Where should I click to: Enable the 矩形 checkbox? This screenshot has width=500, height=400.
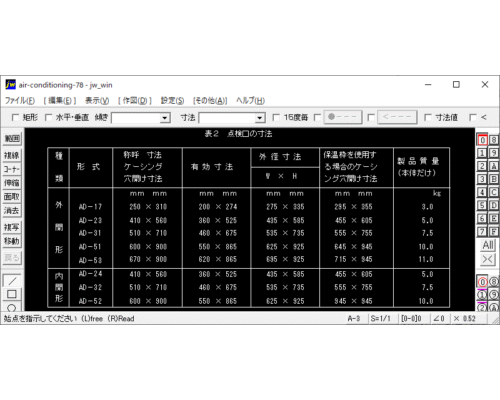(15, 117)
